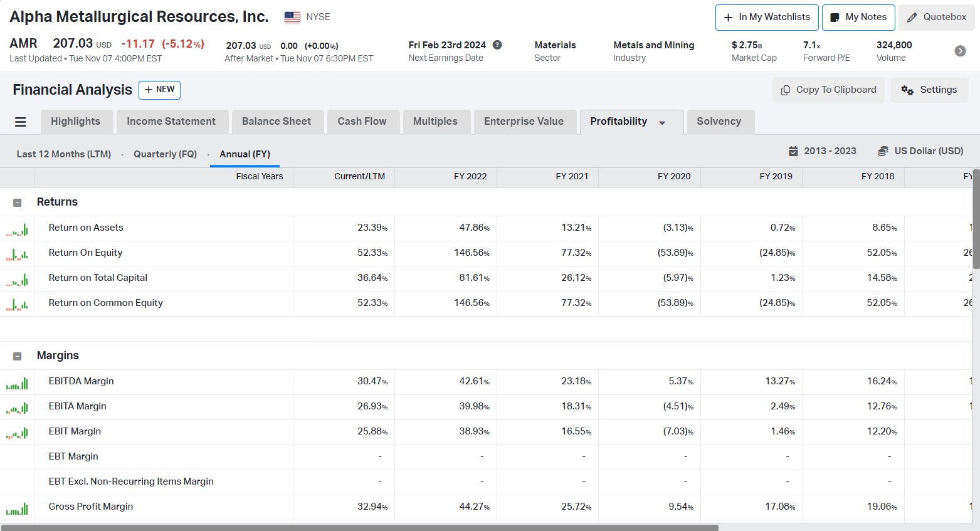Viewport: 980px width, 531px height.
Task: Click the + NEW button
Action: click(159, 90)
